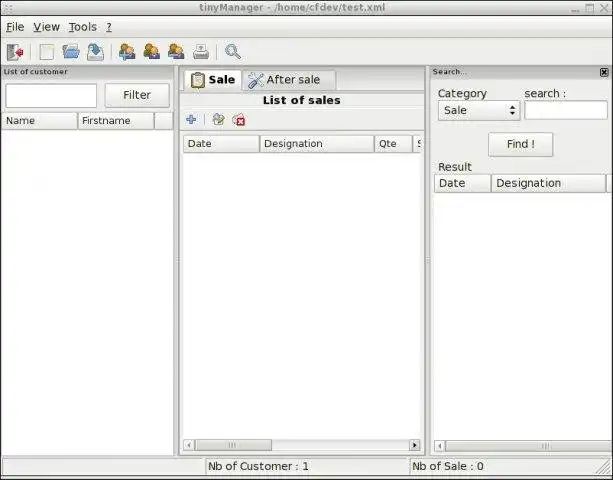Image resolution: width=613 pixels, height=480 pixels.
Task: Sort customers by Firstname column header
Action: click(116, 121)
